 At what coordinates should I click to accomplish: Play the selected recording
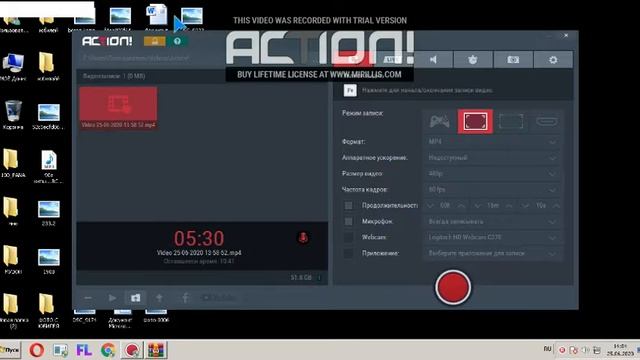(x=112, y=298)
